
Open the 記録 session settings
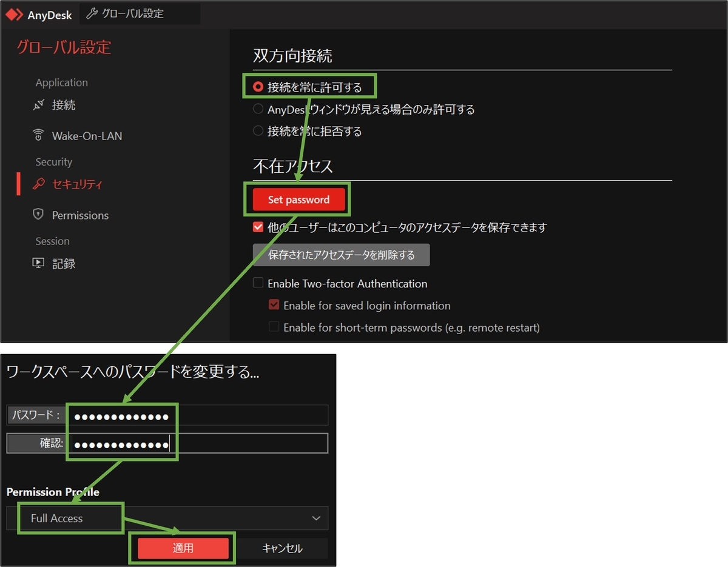pyautogui.click(x=64, y=264)
